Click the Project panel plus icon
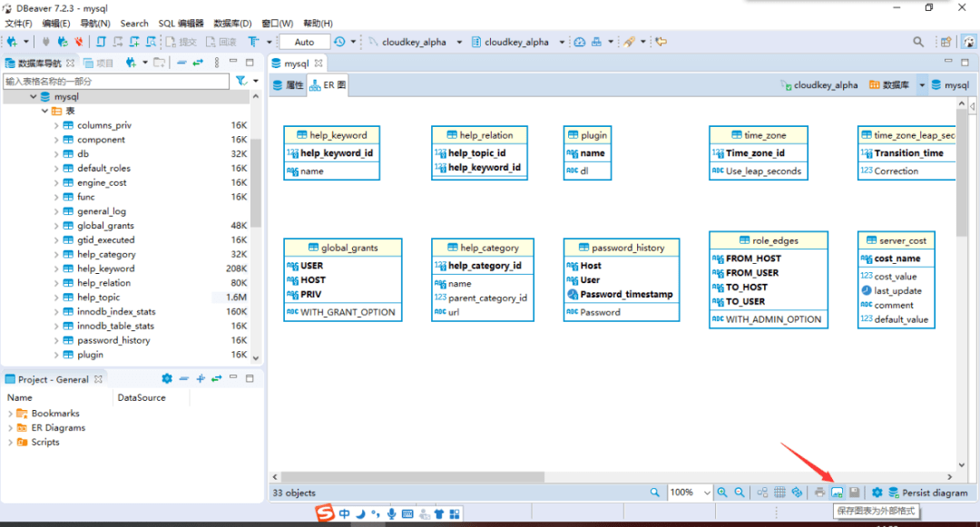Image resolution: width=980 pixels, height=527 pixels. [201, 378]
